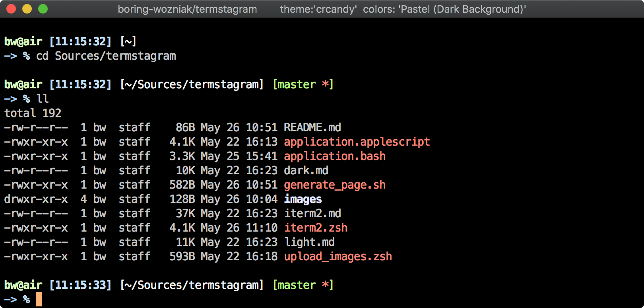
Task: Click the application.applescript file name
Action: point(357,142)
